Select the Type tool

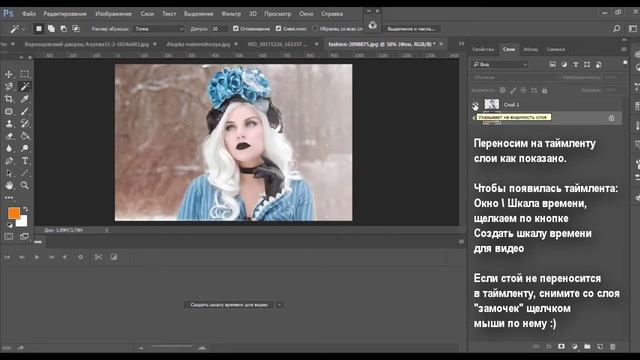pyautogui.click(x=25, y=161)
